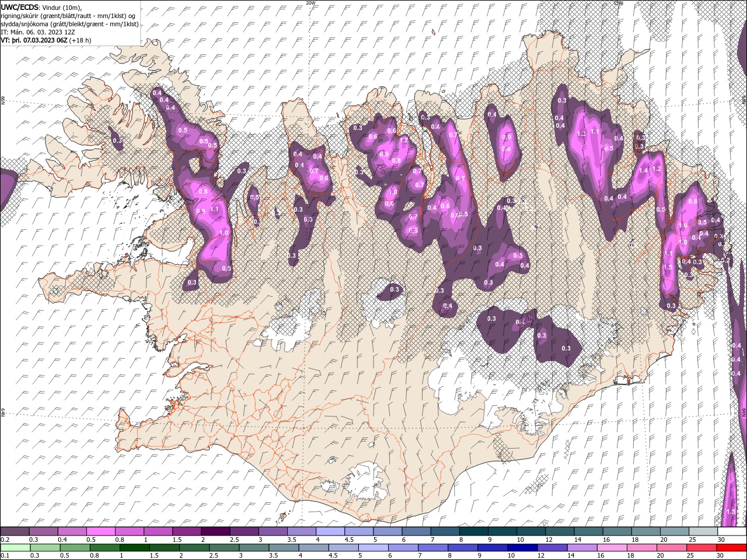Click snow scale swatch between 8 and 9
This screenshot has width=747, height=560.
point(473,531)
